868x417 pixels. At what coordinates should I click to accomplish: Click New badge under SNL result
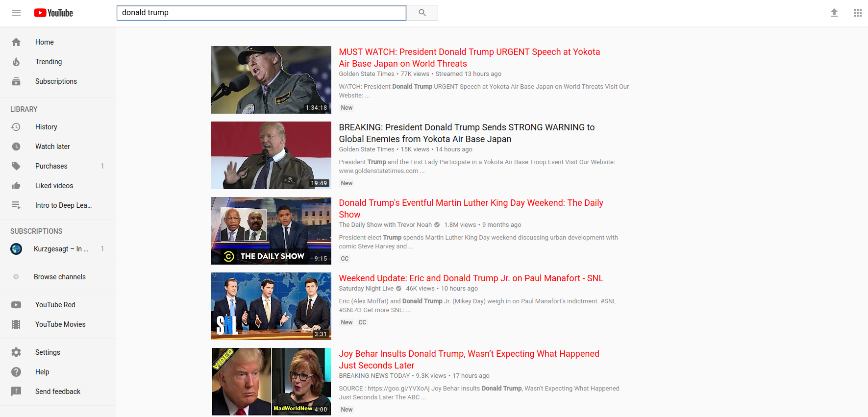pyautogui.click(x=347, y=322)
